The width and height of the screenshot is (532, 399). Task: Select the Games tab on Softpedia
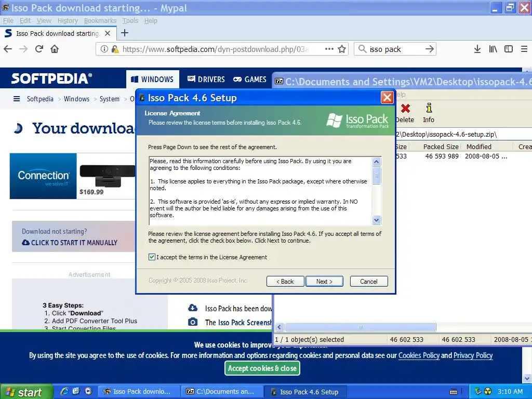250,79
